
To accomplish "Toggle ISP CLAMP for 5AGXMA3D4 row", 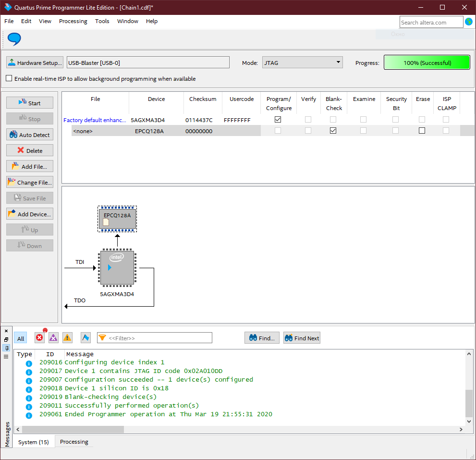I will (446, 119).
